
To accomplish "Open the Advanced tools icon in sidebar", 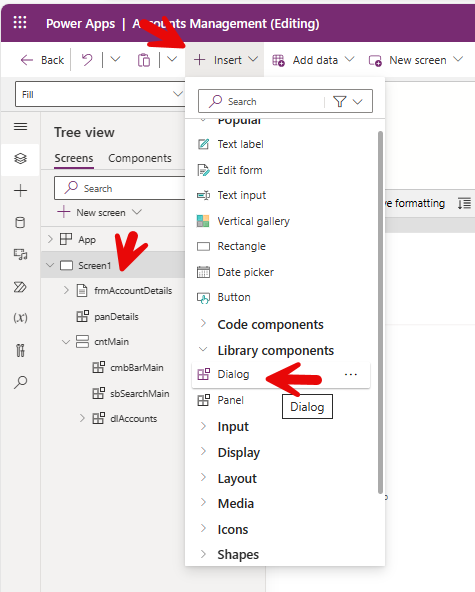I will tap(20, 350).
